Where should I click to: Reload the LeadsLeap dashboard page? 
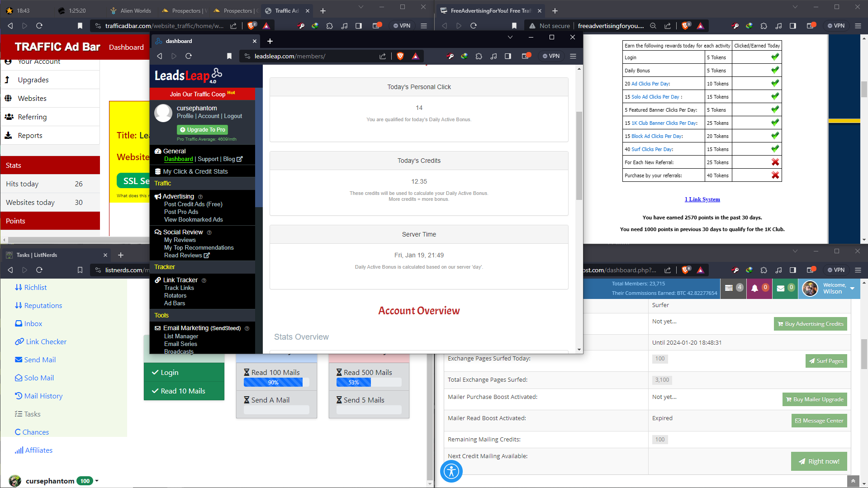pos(189,56)
